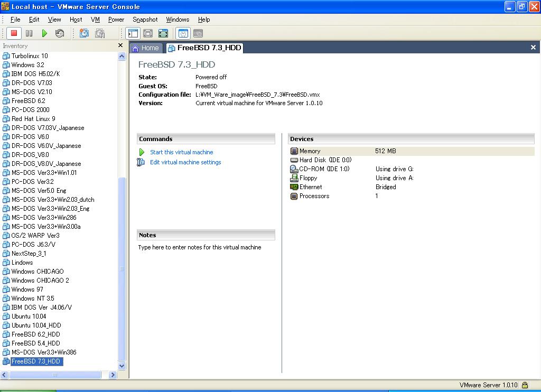Click the Take Snapshot toolbar icon

(x=84, y=33)
